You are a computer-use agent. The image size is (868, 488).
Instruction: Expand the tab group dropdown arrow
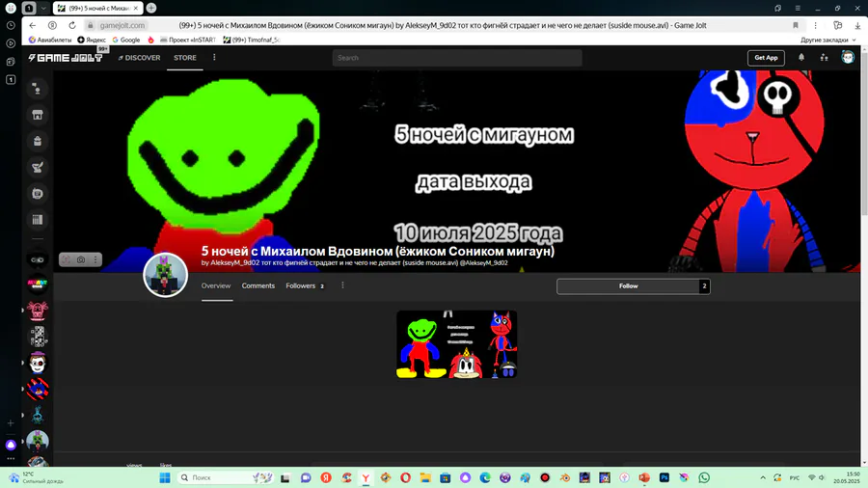pyautogui.click(x=43, y=8)
